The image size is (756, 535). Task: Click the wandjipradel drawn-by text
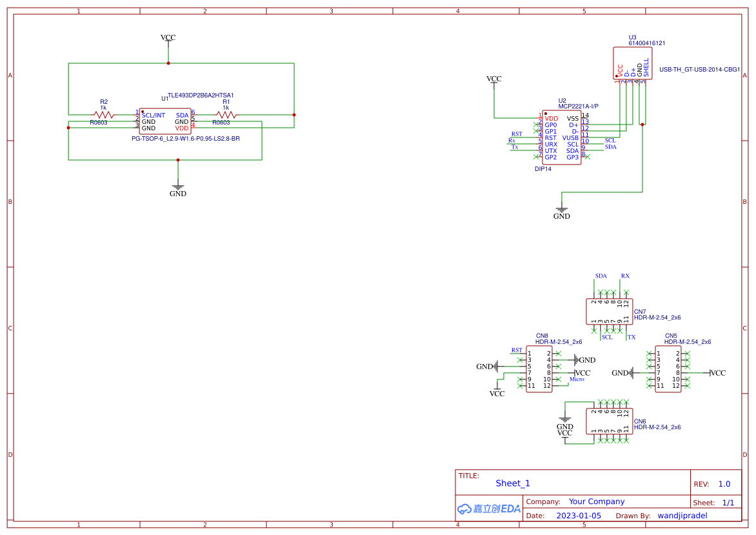pyautogui.click(x=682, y=515)
